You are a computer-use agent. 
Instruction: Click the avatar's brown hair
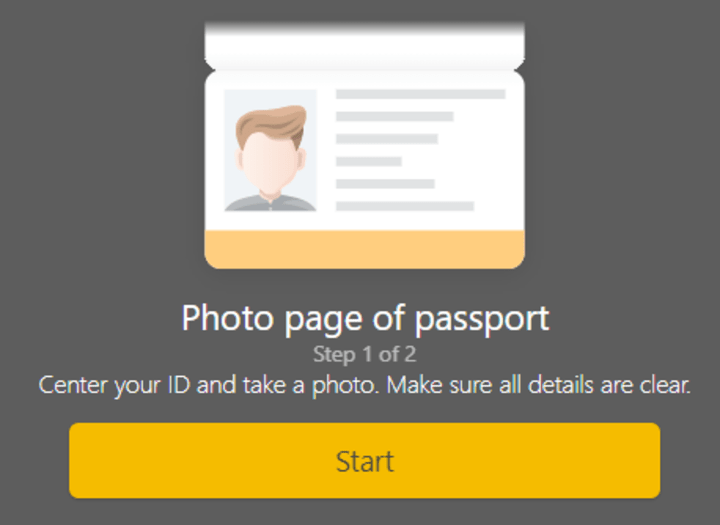272,122
